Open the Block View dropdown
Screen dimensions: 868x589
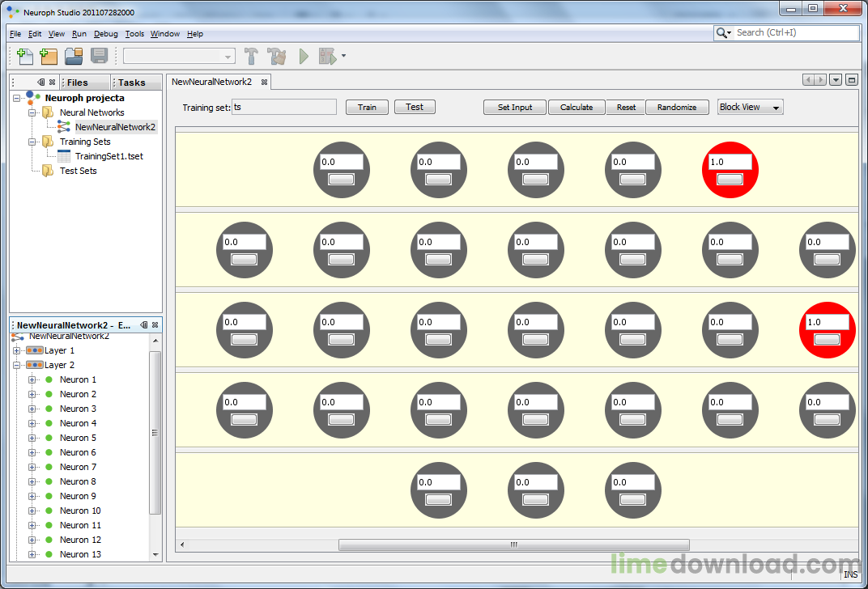pos(750,108)
